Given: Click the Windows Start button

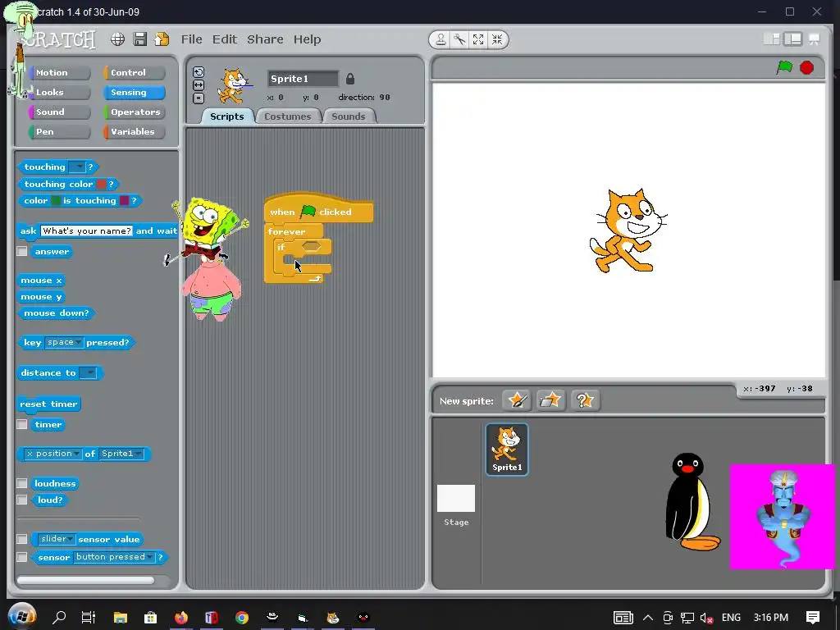Looking at the screenshot, I should pyautogui.click(x=22, y=617).
